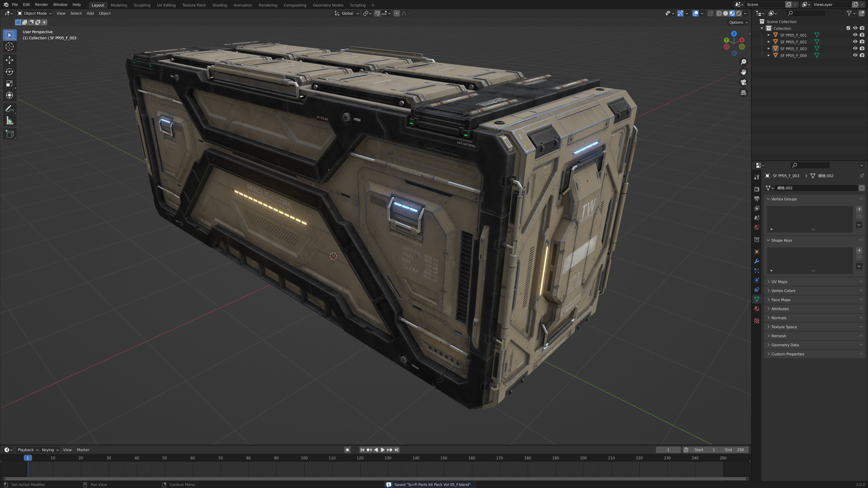This screenshot has width=868, height=488.
Task: Click the pin icon in Properties editor
Action: pos(862,176)
